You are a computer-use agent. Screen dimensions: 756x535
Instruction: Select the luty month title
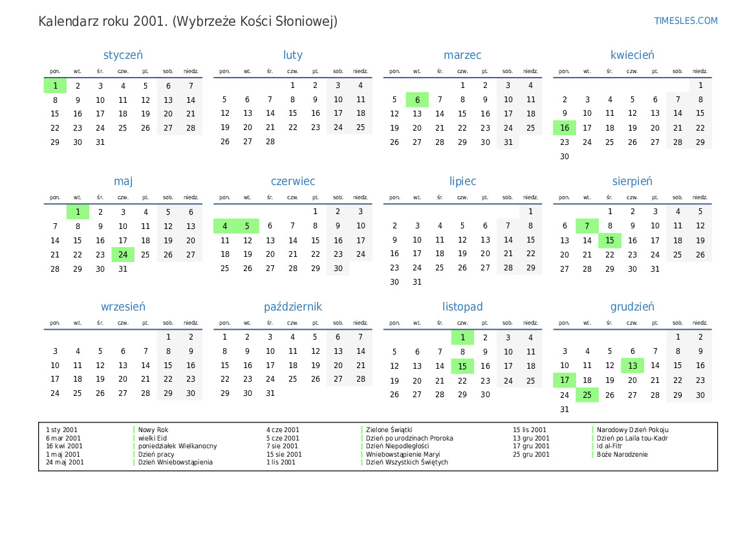pos(292,56)
